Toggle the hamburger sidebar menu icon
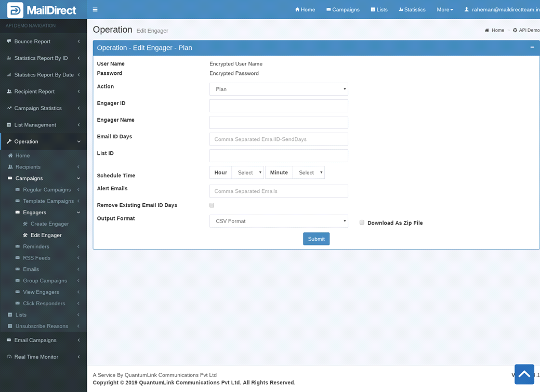Image resolution: width=540 pixels, height=392 pixels. pos(95,9)
